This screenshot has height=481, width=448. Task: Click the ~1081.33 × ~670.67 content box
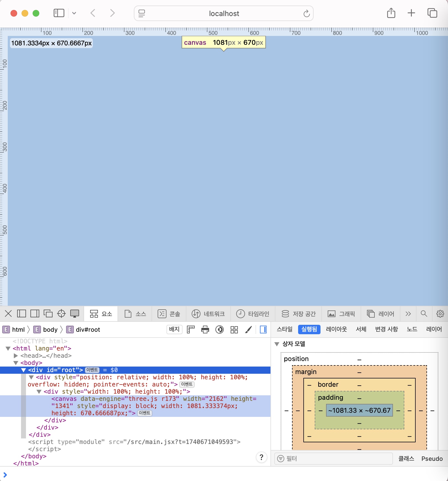click(x=359, y=411)
